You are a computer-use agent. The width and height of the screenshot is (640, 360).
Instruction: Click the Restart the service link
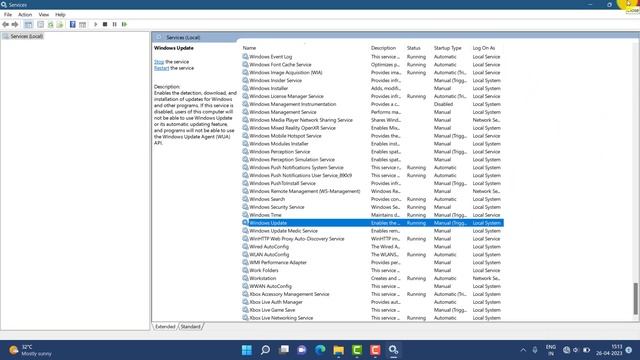pos(161,68)
